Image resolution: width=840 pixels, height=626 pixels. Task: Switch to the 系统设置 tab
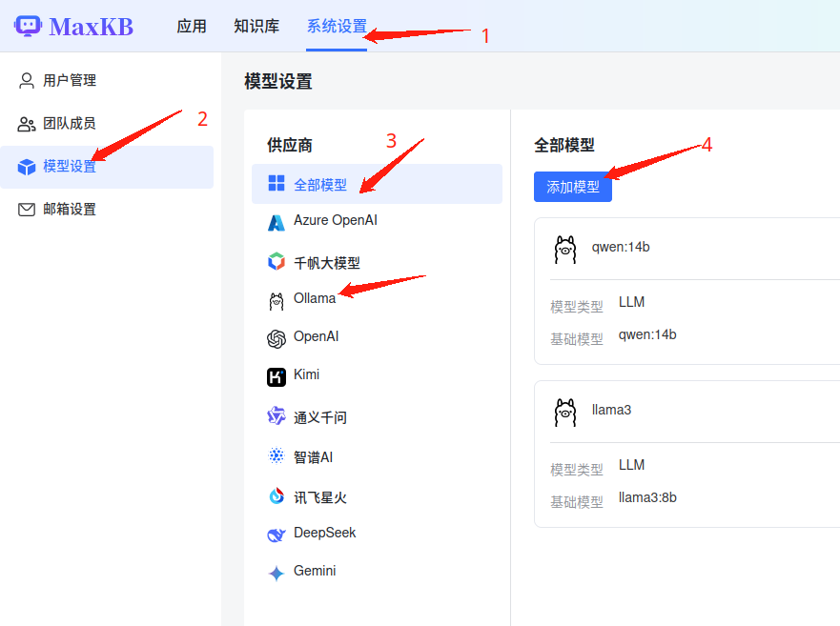coord(337,26)
